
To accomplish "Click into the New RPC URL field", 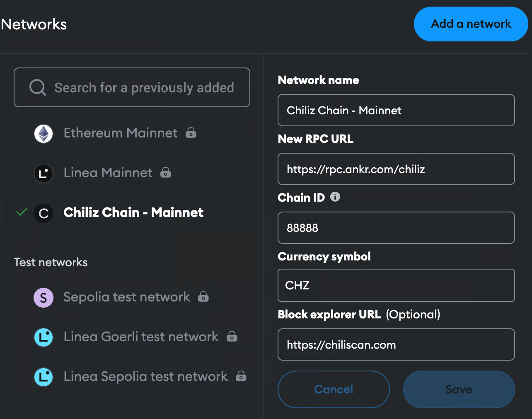I will coord(396,169).
